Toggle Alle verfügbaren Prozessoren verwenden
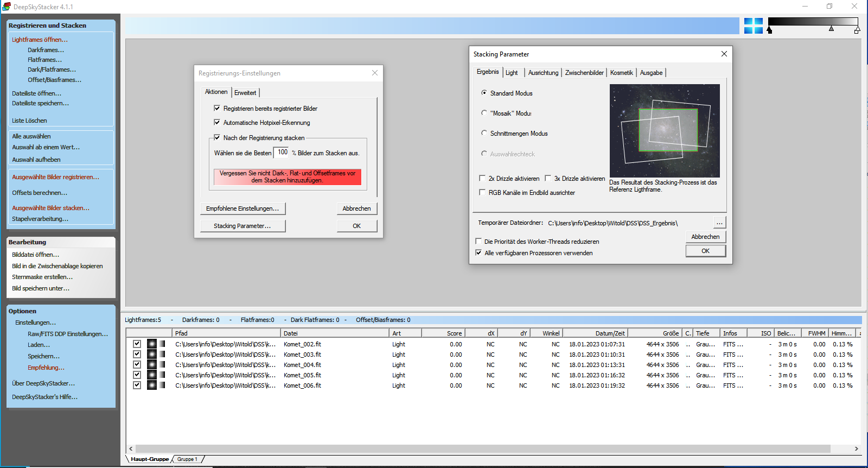868x468 pixels. click(x=478, y=252)
